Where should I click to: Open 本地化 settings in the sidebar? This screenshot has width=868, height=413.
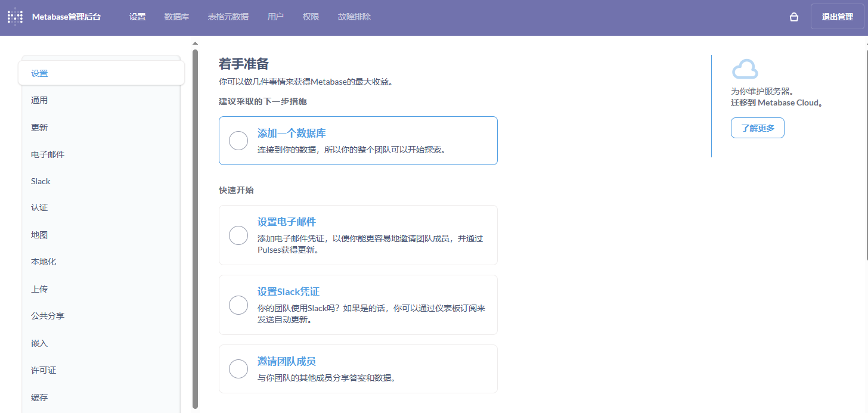(x=44, y=262)
